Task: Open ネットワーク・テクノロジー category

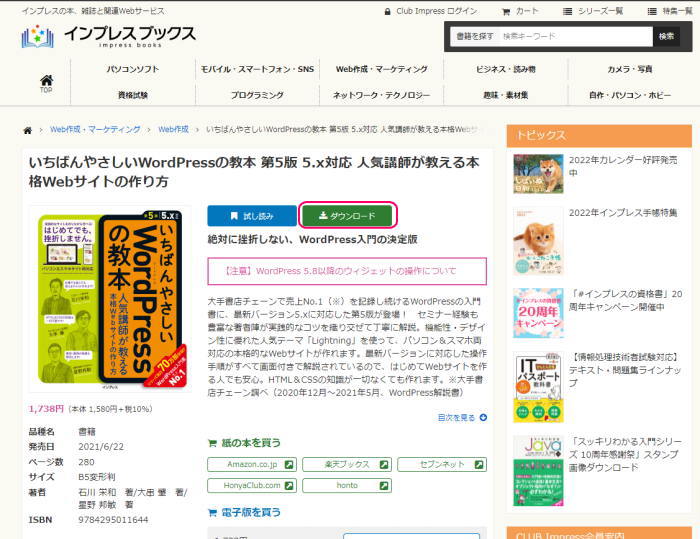Action: [382, 95]
